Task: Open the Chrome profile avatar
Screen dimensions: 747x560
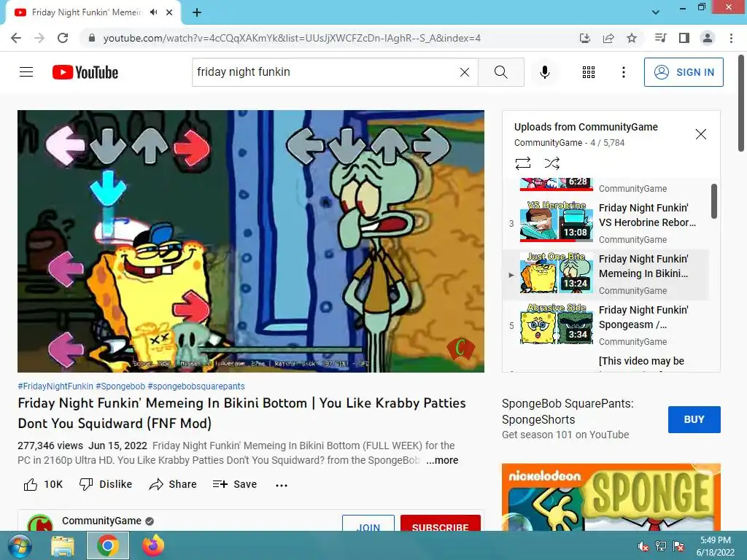Action: click(x=707, y=38)
